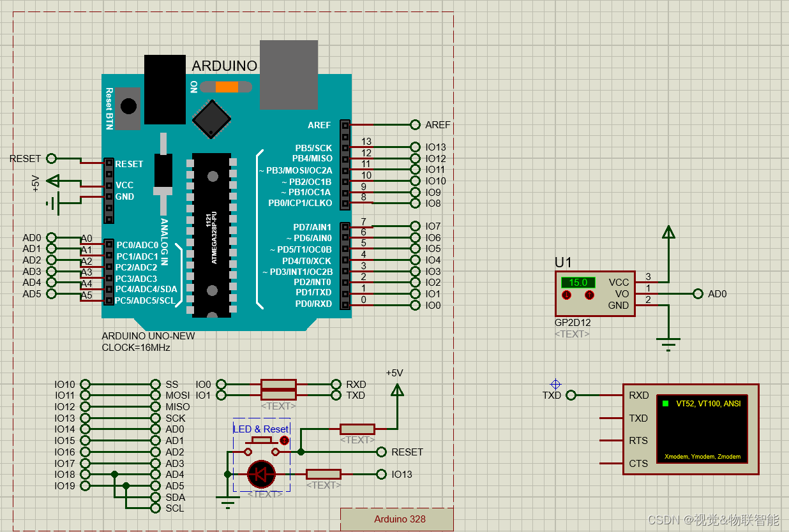Select the gray USB connector on the Arduino

[x=289, y=75]
